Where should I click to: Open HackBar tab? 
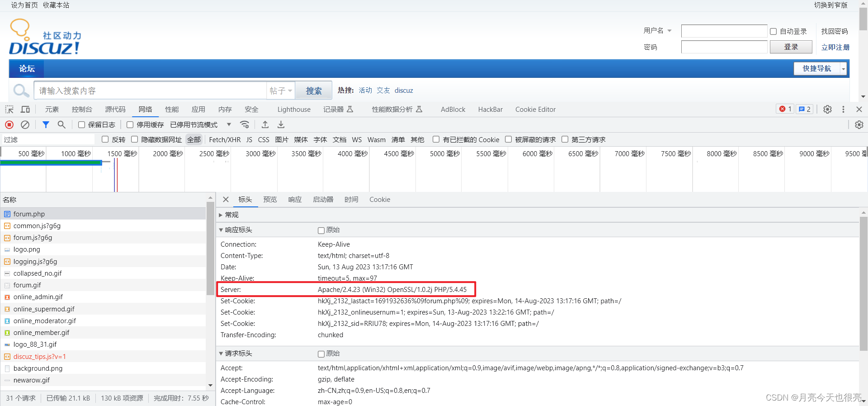[491, 110]
